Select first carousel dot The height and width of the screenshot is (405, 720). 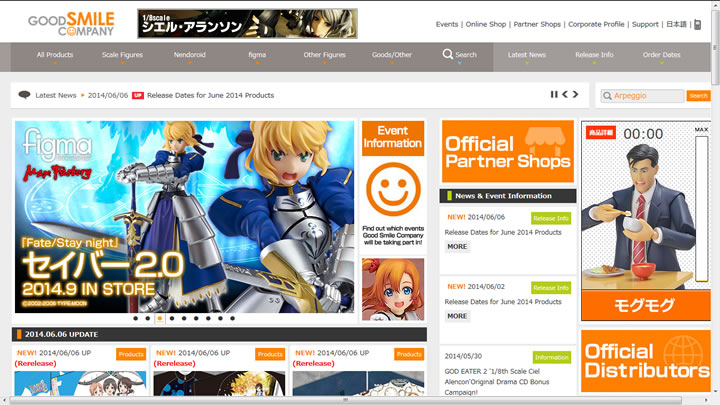(135, 318)
